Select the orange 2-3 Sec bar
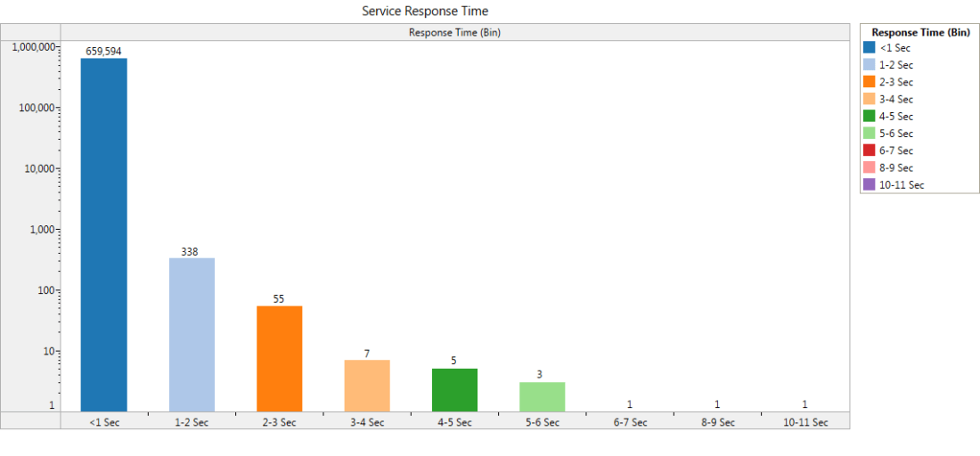This screenshot has height=456, width=980. pyautogui.click(x=279, y=358)
